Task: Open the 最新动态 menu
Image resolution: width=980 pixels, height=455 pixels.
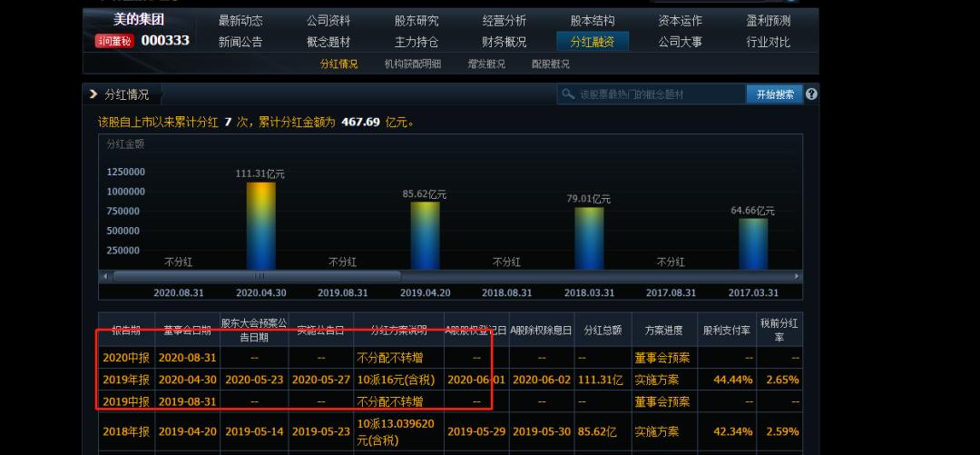Action: pyautogui.click(x=240, y=21)
